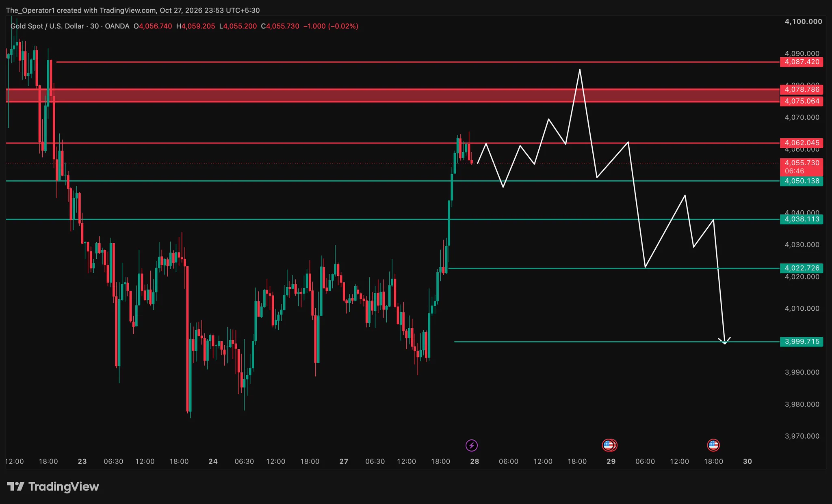This screenshot has width=832, height=504.
Task: Click the low value L4,055.200
Action: tap(238, 26)
